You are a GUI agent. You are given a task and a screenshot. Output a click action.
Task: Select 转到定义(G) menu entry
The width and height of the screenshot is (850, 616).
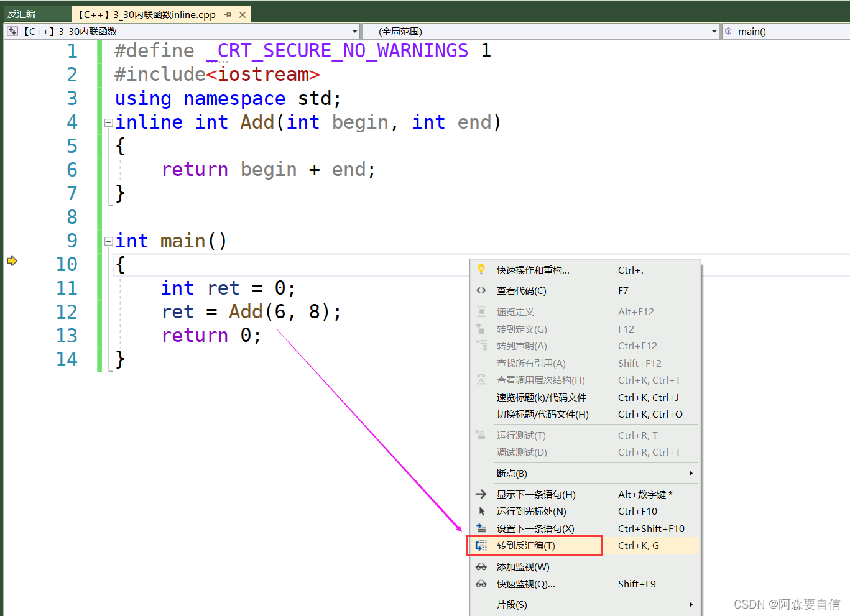pos(585,329)
